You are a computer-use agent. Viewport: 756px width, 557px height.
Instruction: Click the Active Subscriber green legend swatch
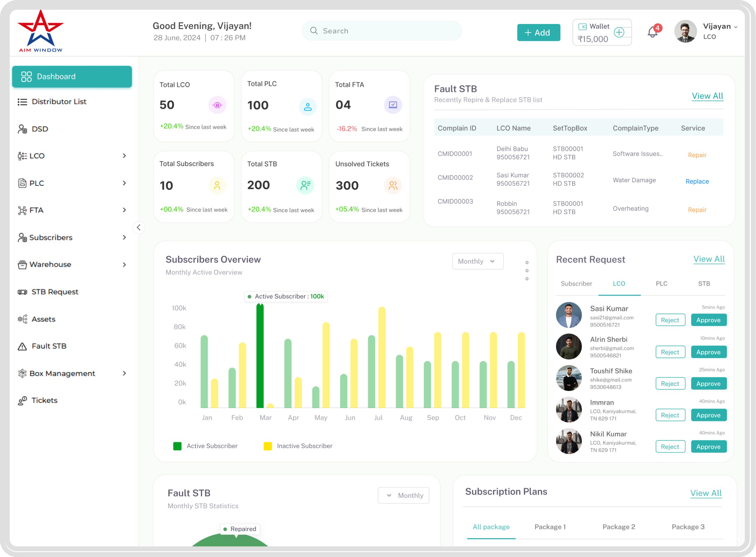[177, 446]
